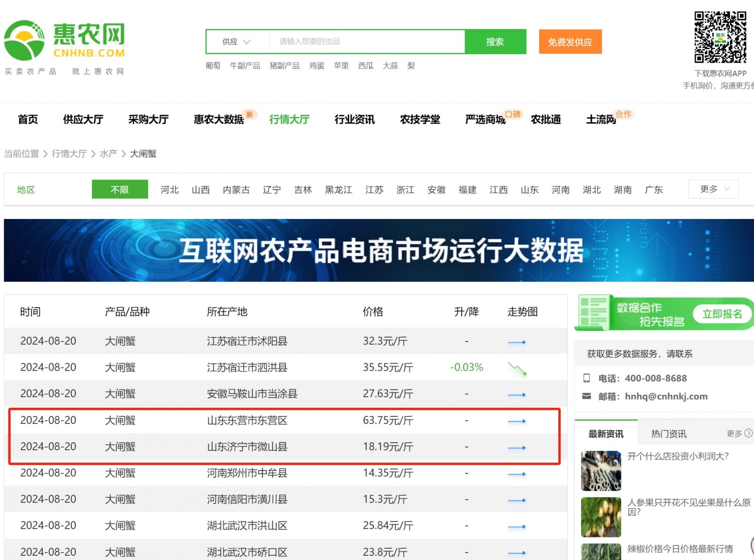Click the trend arrow for 河南郑州市中牟县
This screenshot has height=560, width=754.
(x=517, y=474)
